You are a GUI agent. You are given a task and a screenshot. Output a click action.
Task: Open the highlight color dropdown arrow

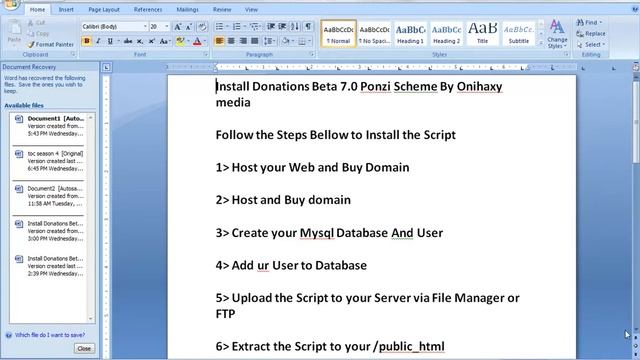[x=188, y=41]
